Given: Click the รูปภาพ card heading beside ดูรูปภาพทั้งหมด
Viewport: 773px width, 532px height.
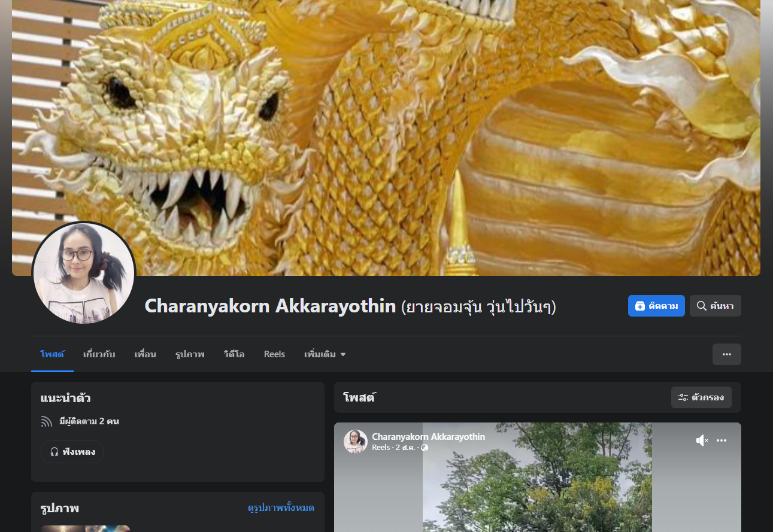Looking at the screenshot, I should 60,508.
